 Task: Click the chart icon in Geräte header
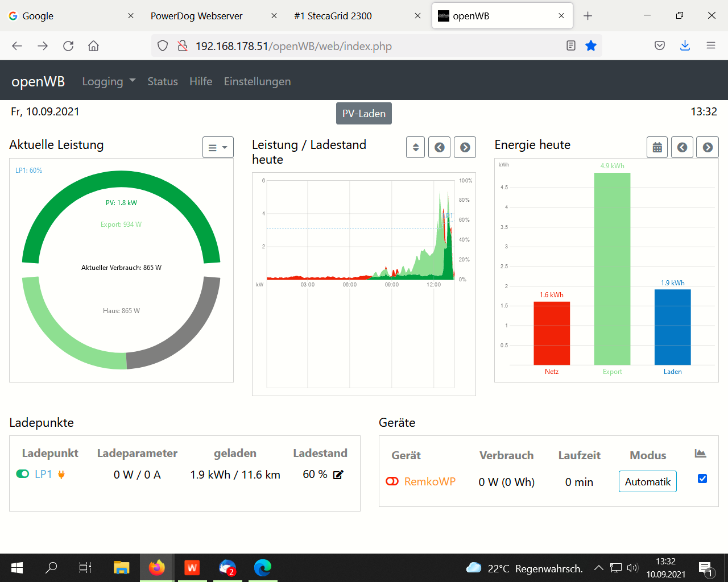point(700,454)
